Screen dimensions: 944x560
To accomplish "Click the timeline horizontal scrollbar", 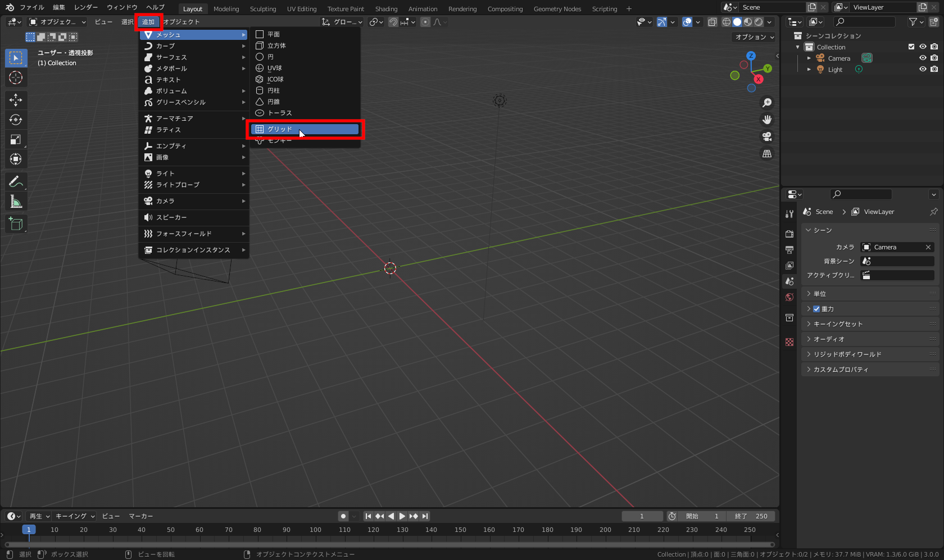I will point(389,544).
